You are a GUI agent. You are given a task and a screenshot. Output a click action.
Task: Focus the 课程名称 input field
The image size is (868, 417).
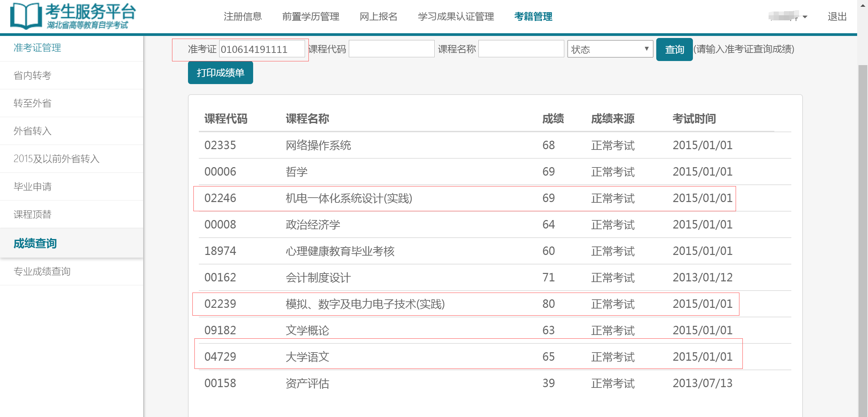tap(521, 48)
